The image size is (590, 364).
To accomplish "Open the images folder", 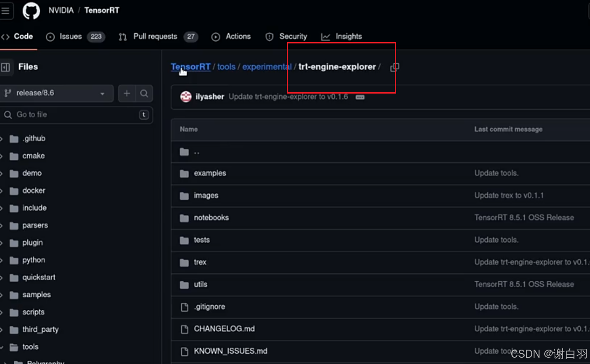I will click(206, 196).
